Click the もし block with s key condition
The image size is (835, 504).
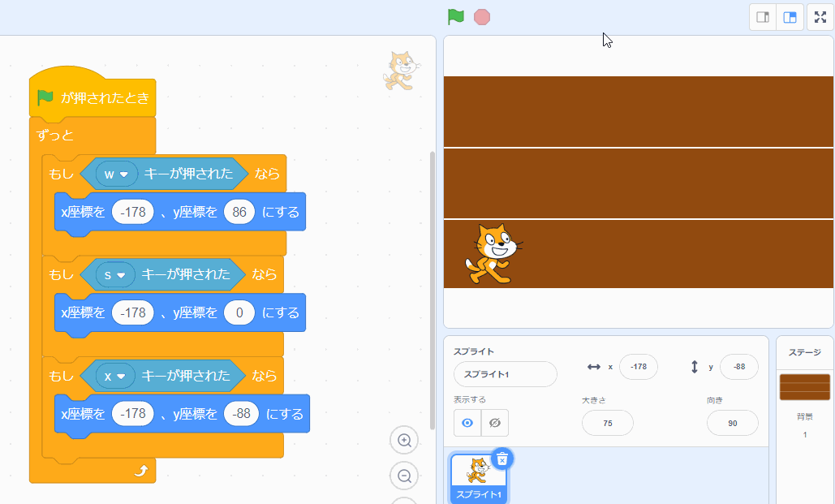[x=61, y=274]
